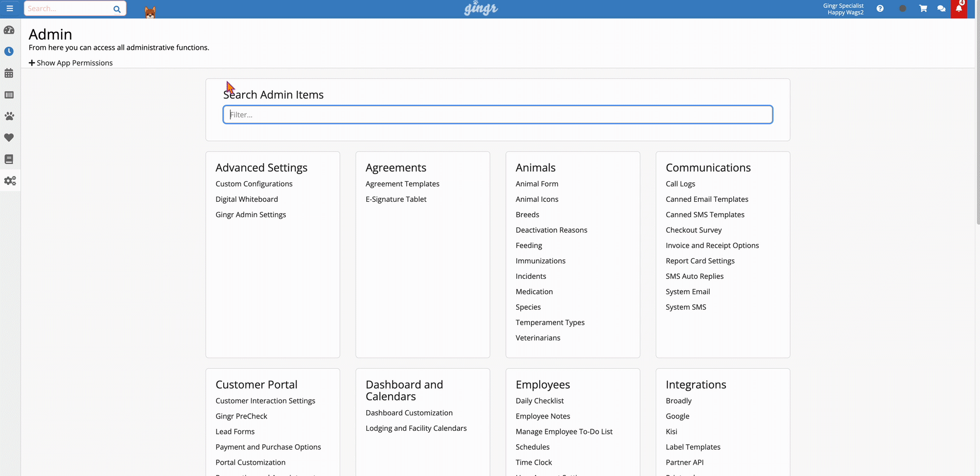
Task: Open the Gingr Specialist account menu
Action: pyautogui.click(x=843, y=9)
